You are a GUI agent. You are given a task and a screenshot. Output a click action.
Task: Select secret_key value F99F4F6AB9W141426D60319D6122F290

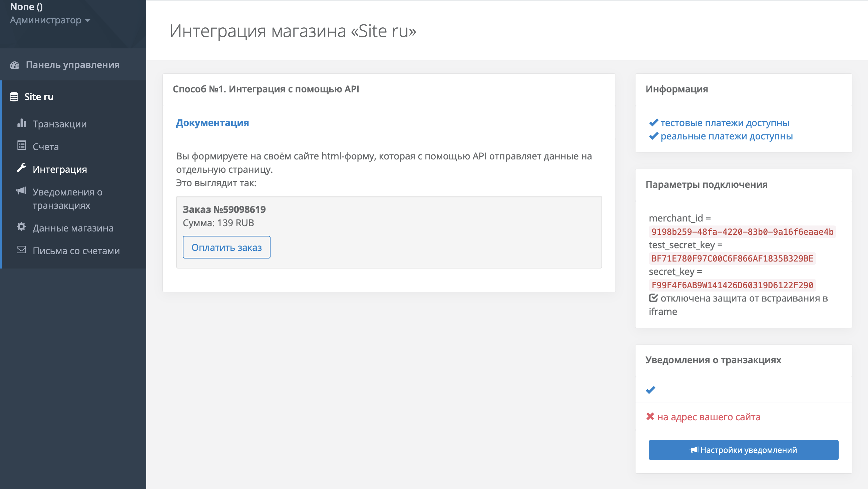pos(732,285)
